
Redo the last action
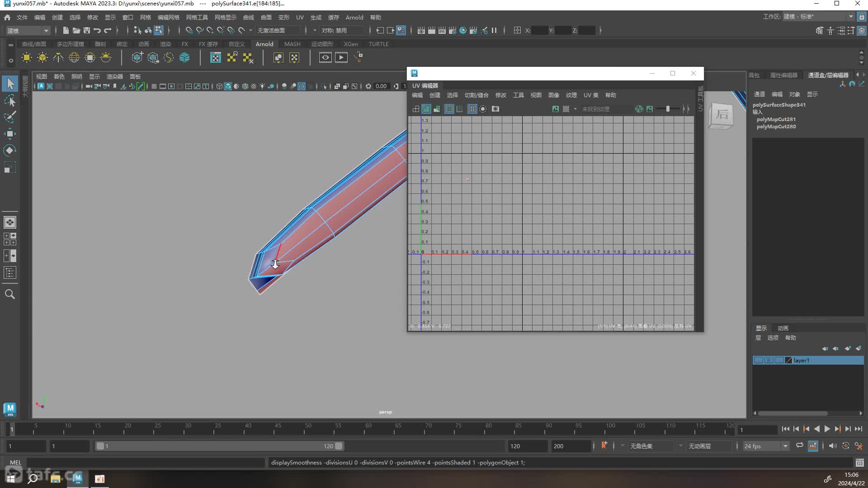click(x=108, y=30)
